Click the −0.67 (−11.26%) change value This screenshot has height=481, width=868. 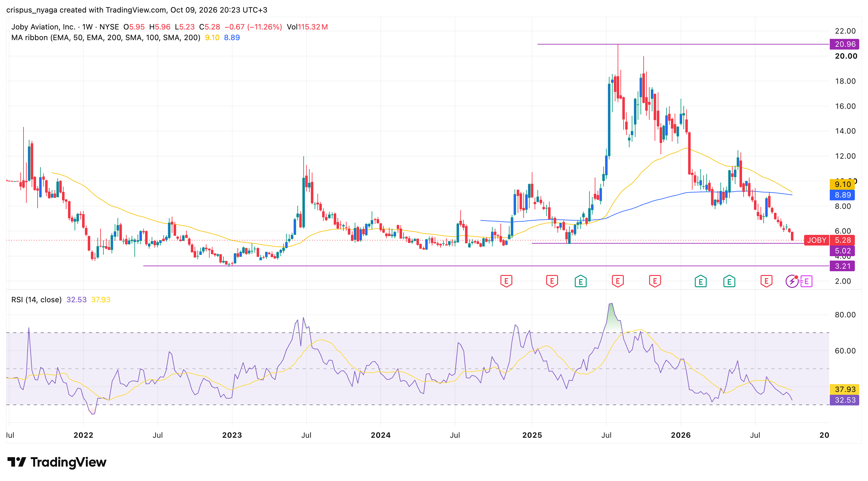coord(253,27)
